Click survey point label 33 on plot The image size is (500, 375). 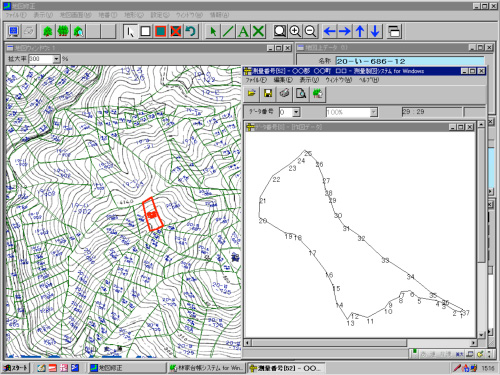tap(385, 260)
